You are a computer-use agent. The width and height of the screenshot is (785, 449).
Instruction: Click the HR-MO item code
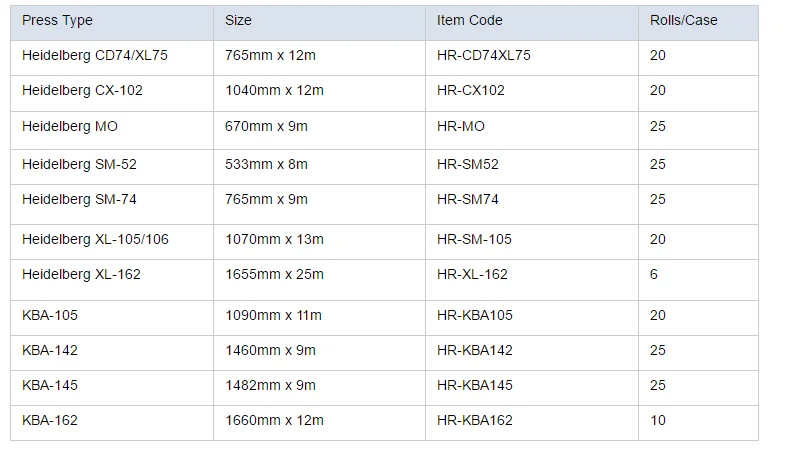click(461, 126)
